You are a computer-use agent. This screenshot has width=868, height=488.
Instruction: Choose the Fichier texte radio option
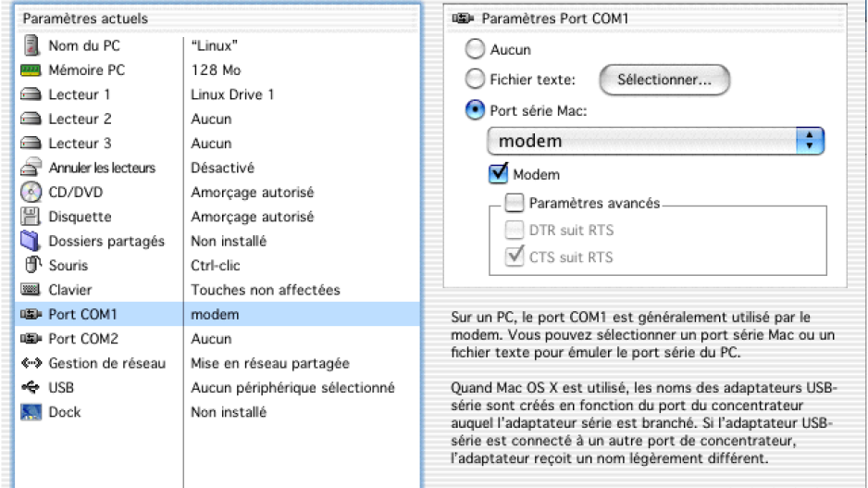coord(475,80)
